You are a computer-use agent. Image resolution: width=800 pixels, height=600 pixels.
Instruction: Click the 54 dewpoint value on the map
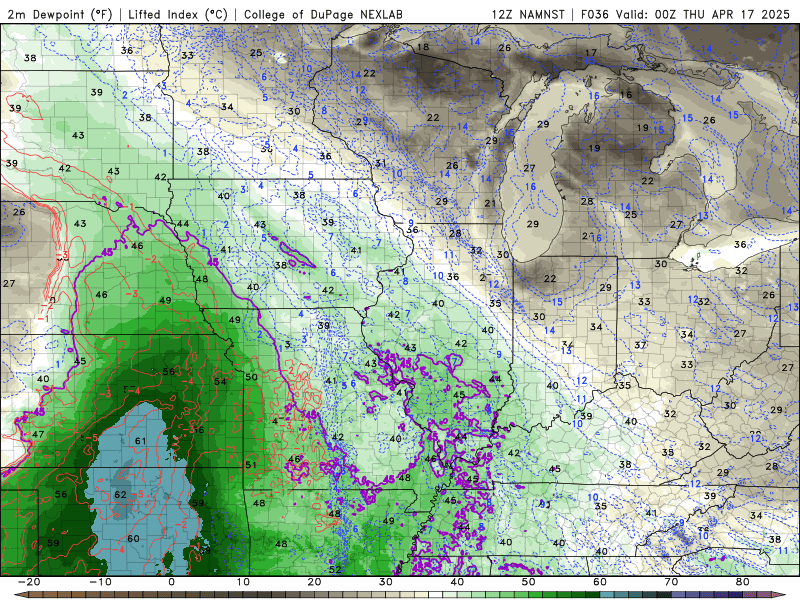[x=220, y=382]
